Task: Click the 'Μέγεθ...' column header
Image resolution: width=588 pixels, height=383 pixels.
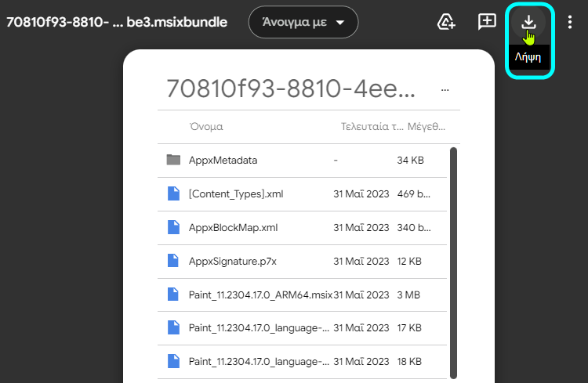Action: (426, 127)
